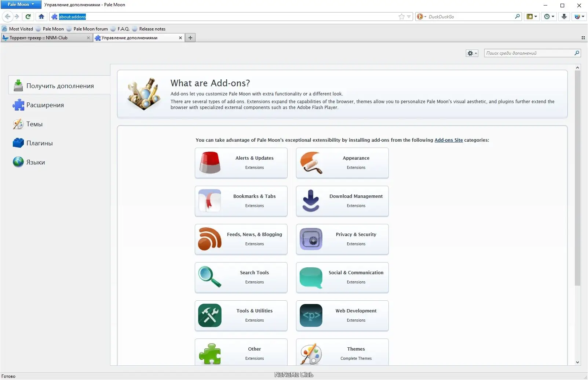588x380 pixels.
Task: Open the add-ons tools gear dropdown
Action: [x=472, y=53]
